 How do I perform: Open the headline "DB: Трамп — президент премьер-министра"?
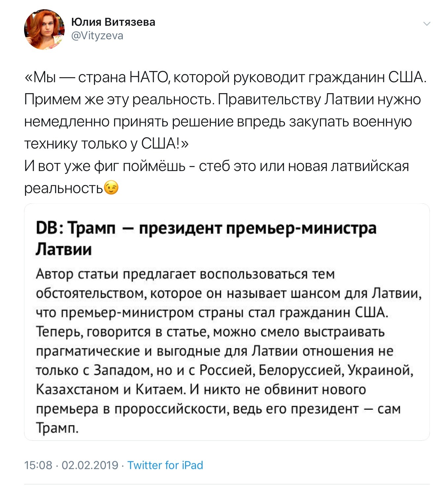(x=206, y=228)
